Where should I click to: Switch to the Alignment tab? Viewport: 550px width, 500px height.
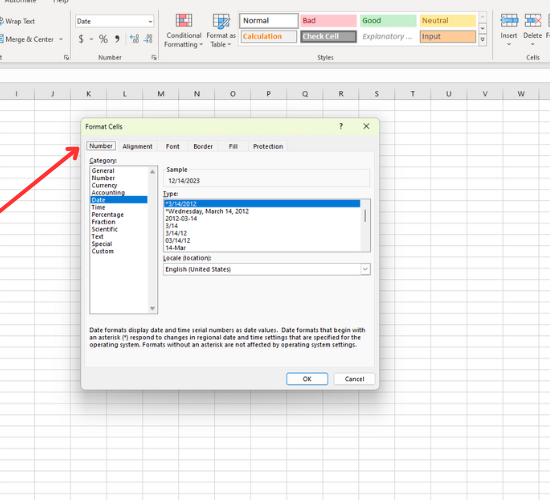pos(137,146)
